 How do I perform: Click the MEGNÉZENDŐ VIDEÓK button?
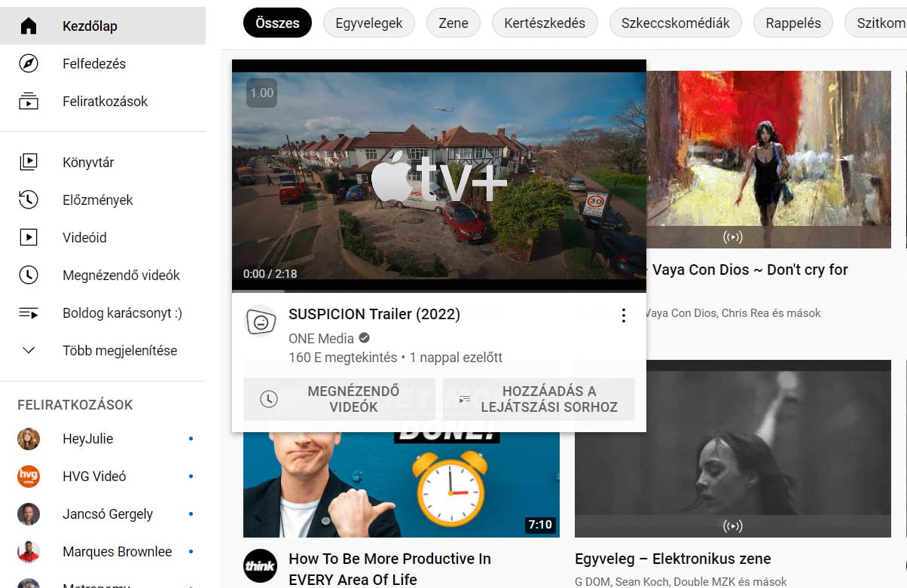pos(339,399)
